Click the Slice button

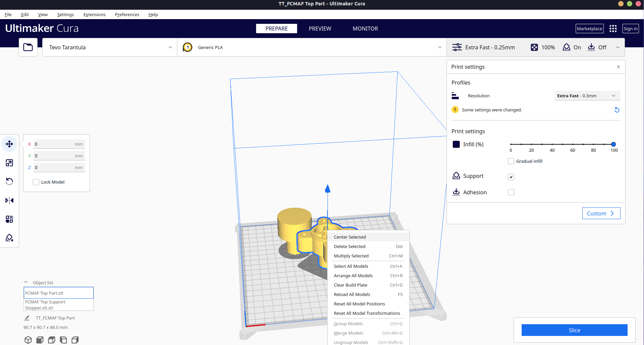pyautogui.click(x=574, y=330)
